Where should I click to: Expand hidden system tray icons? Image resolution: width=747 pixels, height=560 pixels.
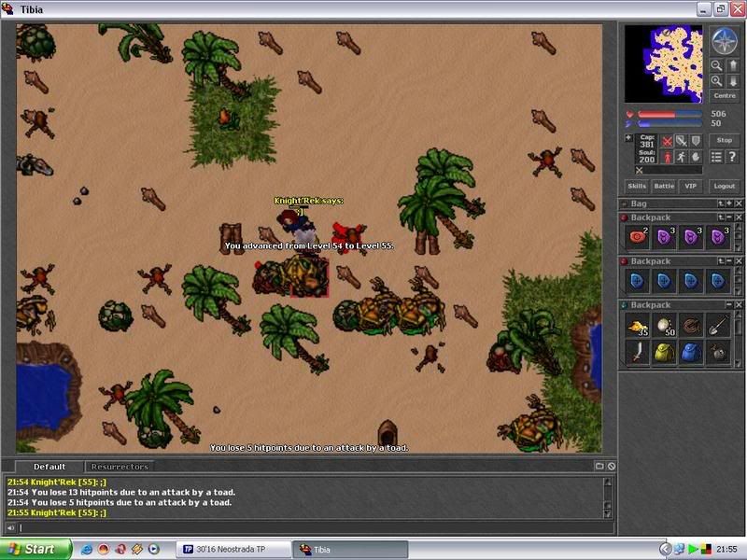coord(665,549)
